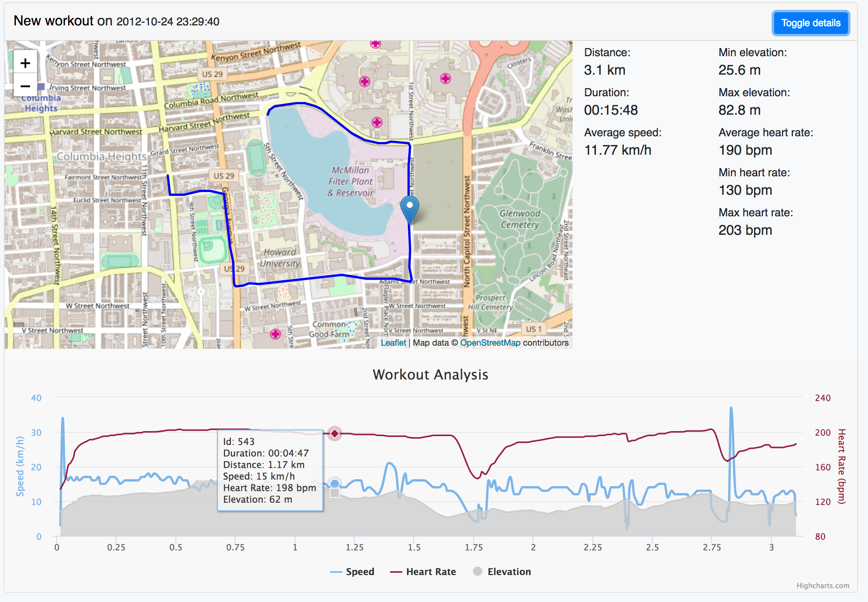The width and height of the screenshot is (868, 602).
Task: Zoom out using the map minus button
Action: 25,87
